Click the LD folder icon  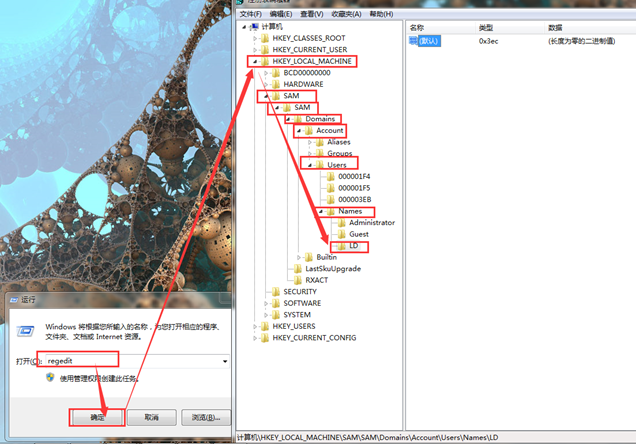[342, 246]
